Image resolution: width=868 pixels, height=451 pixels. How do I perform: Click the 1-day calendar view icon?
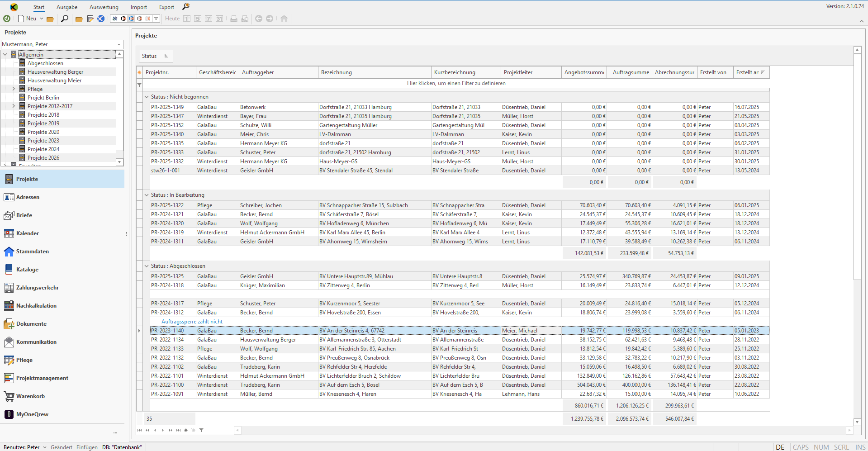187,19
